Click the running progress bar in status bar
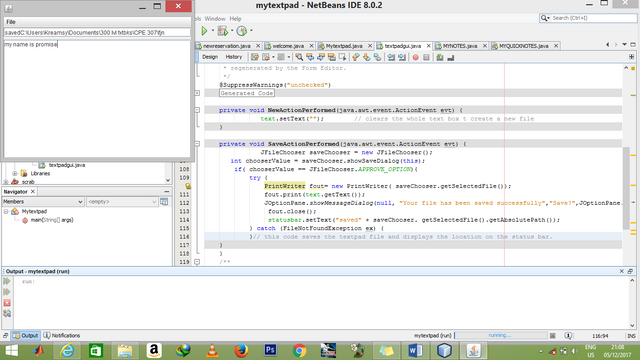This screenshot has width=640, height=360. (x=500, y=336)
